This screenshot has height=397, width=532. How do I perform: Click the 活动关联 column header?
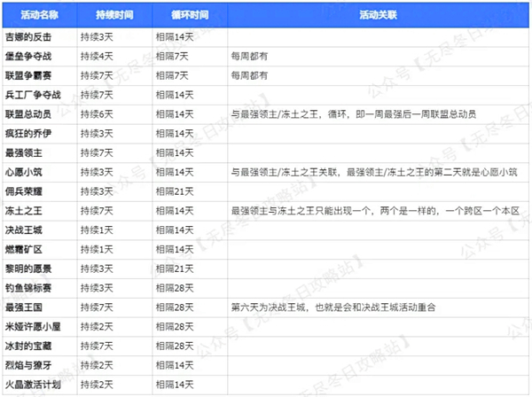[378, 15]
